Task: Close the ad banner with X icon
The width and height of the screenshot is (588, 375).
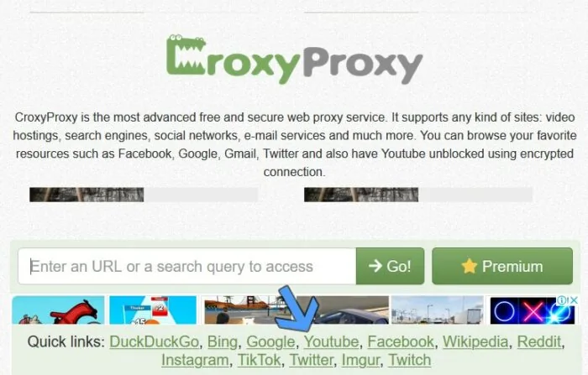Action: 574,300
